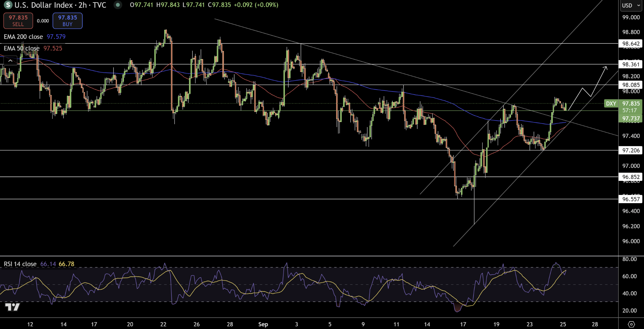Click the 97.206 horizontal line label
Screen dimensions: 644x329
[x=631, y=150]
